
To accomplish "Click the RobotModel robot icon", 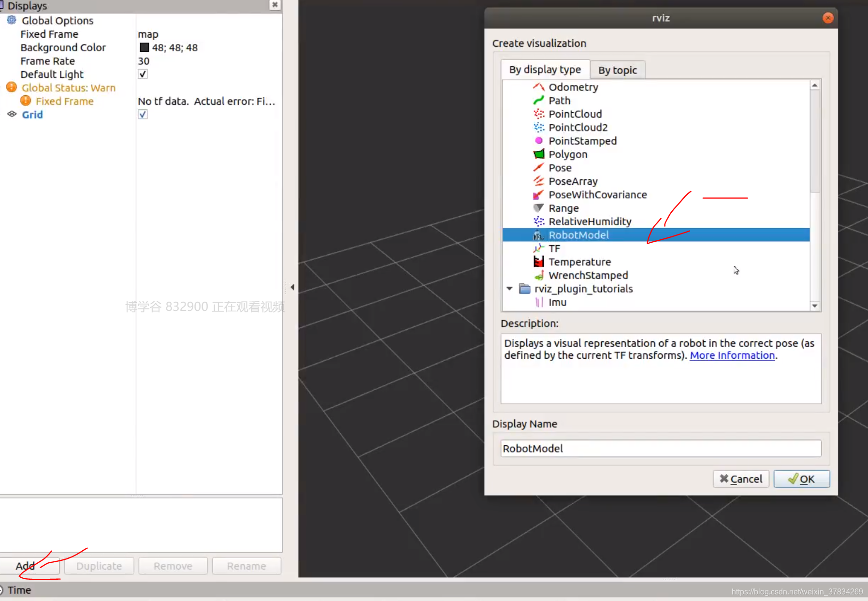I will click(x=538, y=235).
